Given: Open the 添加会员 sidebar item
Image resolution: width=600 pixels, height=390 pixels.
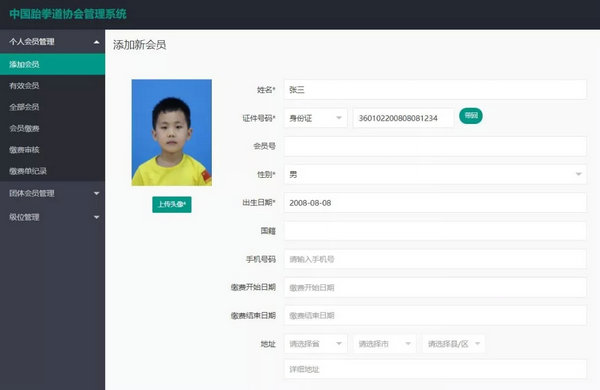Looking at the screenshot, I should pyautogui.click(x=52, y=64).
